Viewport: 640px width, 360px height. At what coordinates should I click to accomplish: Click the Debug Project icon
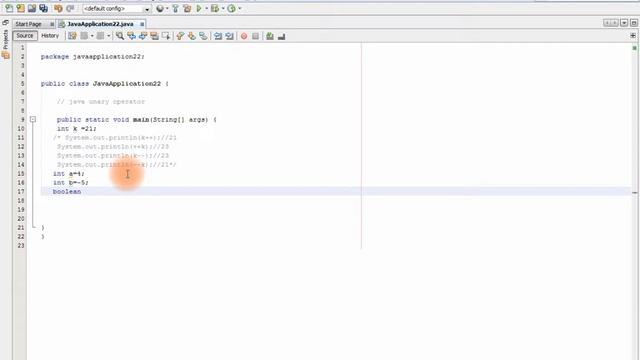click(215, 9)
